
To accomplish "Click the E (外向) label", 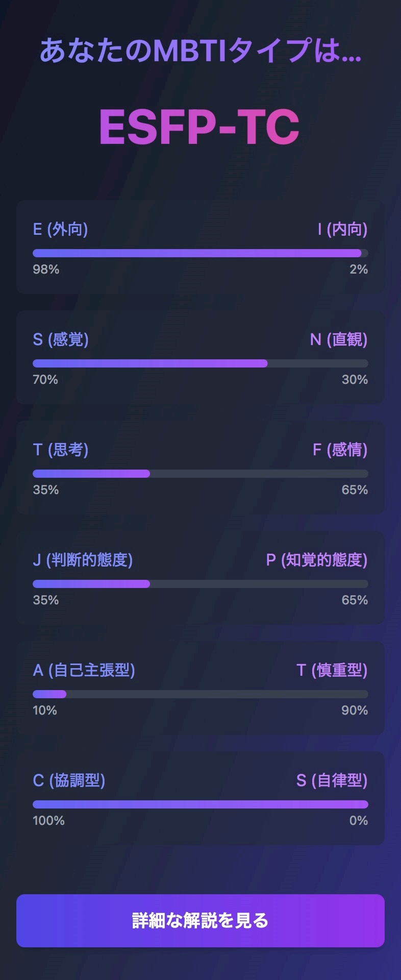I will 60,229.
